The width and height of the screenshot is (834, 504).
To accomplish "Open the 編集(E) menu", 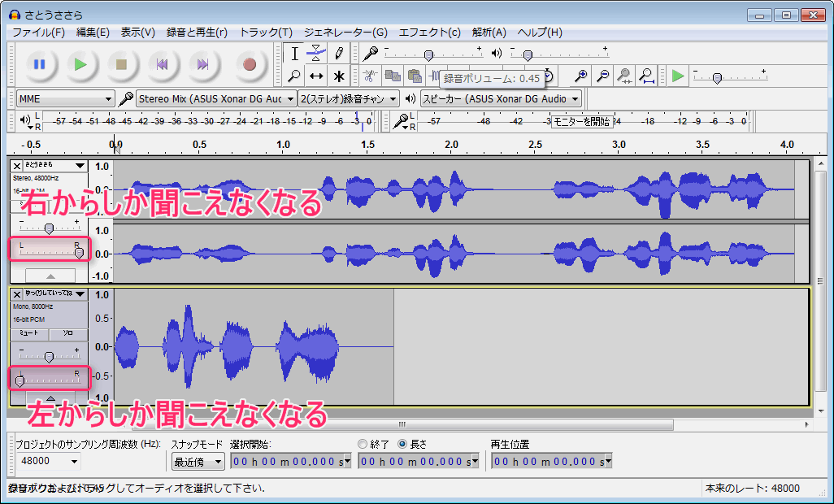I will tap(93, 33).
